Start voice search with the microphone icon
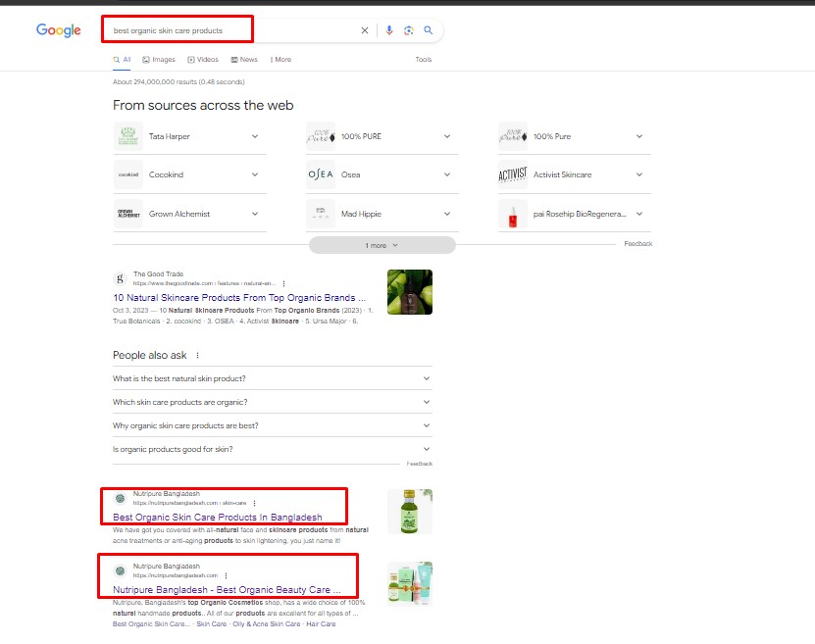Image resolution: width=815 pixels, height=644 pixels. (388, 30)
